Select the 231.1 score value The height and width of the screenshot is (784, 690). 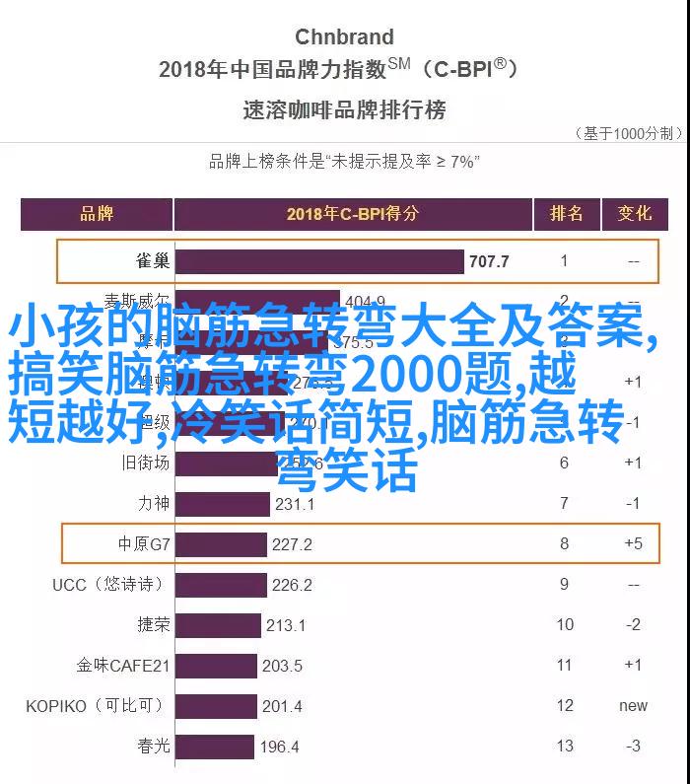[295, 504]
